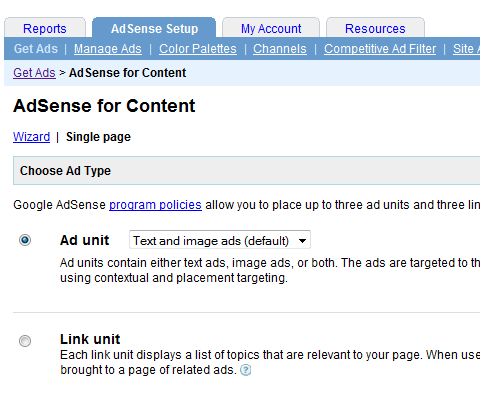Go to the Resources tab
Screen dimensions: 482x412
(375, 29)
